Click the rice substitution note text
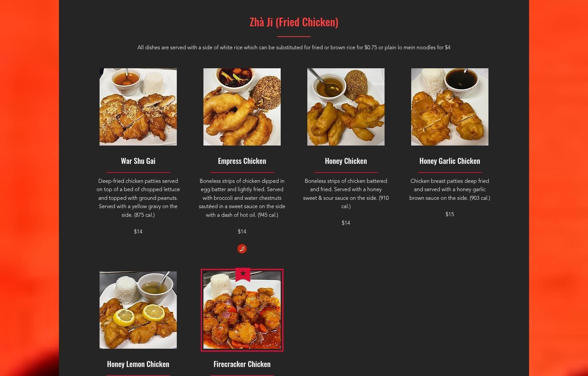 click(x=294, y=47)
